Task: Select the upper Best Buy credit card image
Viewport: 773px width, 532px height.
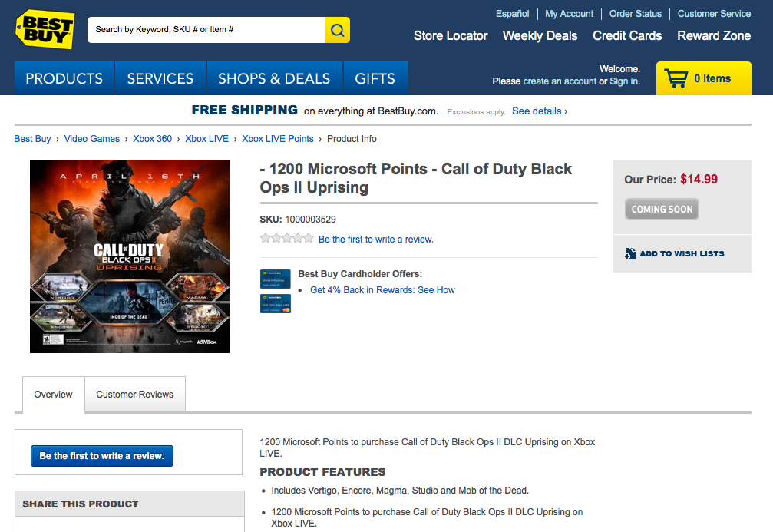Action: (276, 279)
